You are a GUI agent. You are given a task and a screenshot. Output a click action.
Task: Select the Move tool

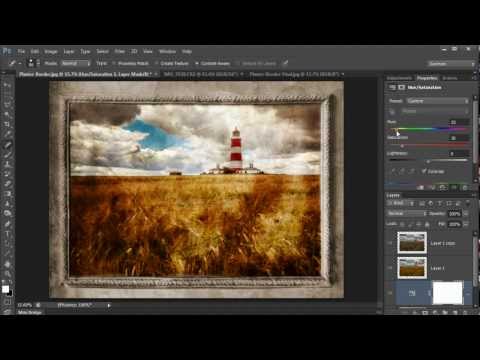click(x=7, y=84)
